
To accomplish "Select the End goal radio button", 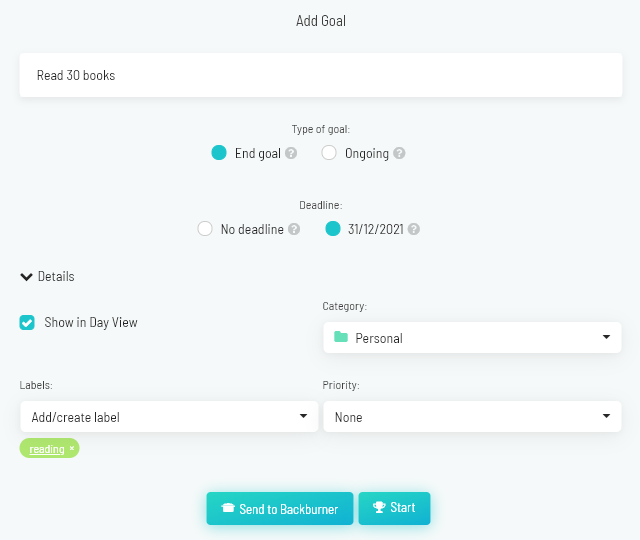I will pos(219,153).
